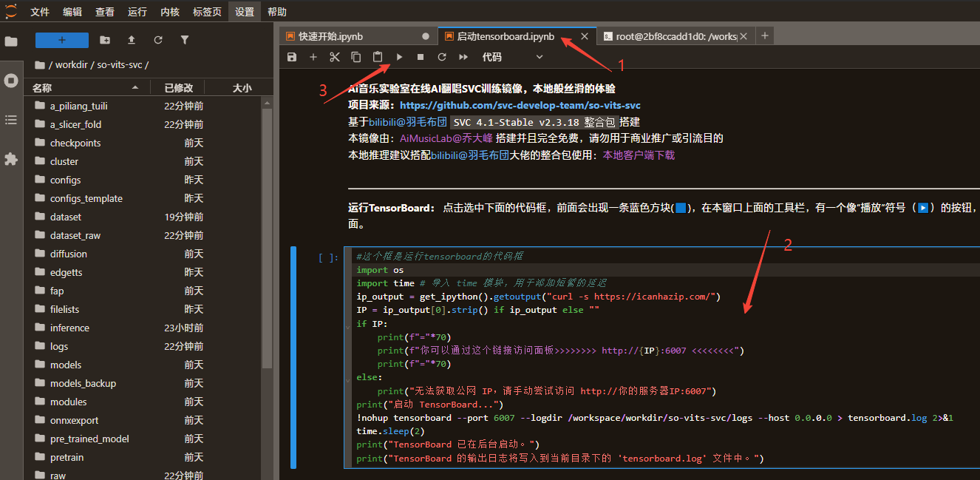Viewport: 980px width, 480px height.
Task: Select the configs_template folder
Action: (x=143, y=198)
